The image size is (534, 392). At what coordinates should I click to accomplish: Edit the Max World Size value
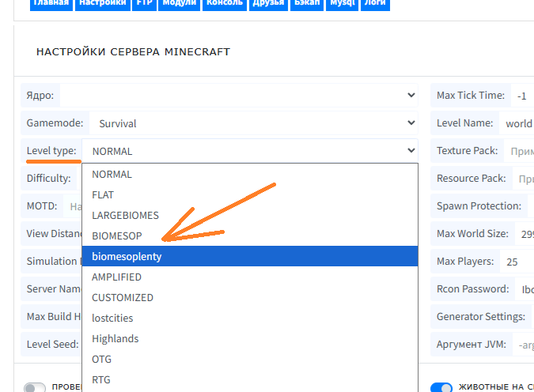click(x=525, y=234)
